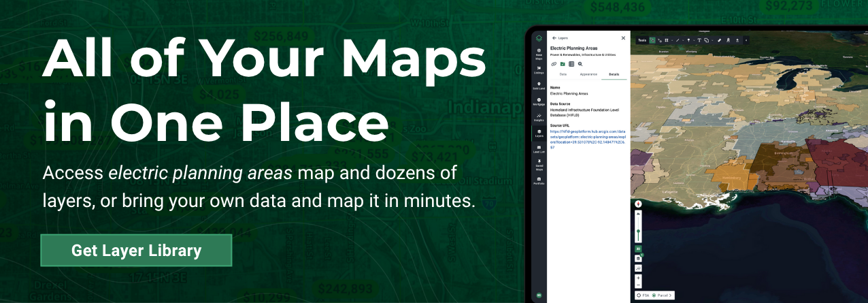Click the map tilt slider handle
The height and width of the screenshot is (303, 868).
638,231
